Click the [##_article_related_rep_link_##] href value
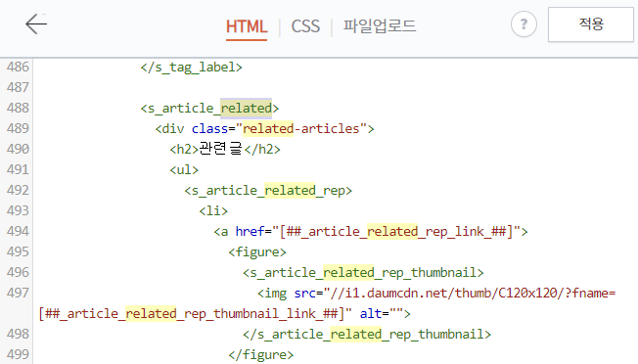The image size is (638, 364). pos(396,232)
